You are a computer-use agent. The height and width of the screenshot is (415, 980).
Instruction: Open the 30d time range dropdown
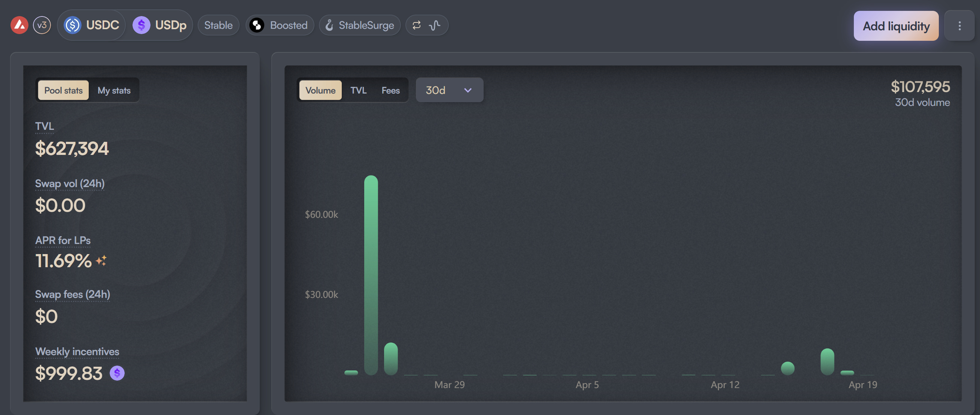point(449,91)
